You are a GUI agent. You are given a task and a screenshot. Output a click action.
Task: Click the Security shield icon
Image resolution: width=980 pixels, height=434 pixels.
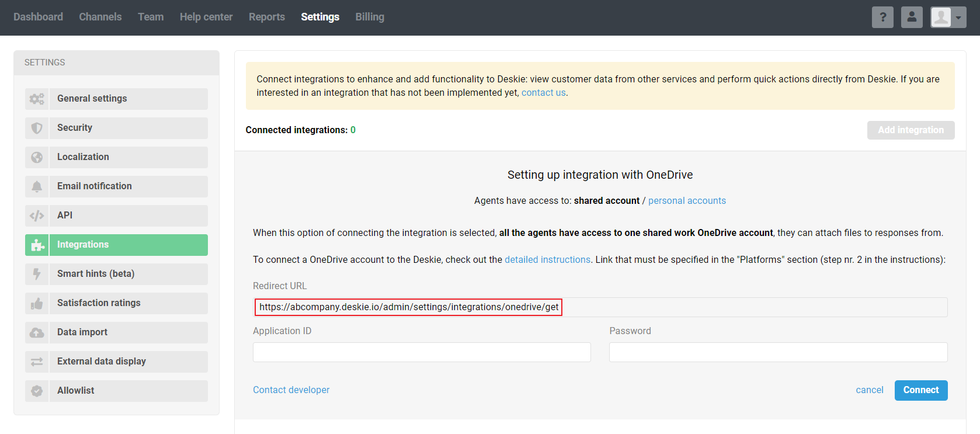[x=37, y=128]
